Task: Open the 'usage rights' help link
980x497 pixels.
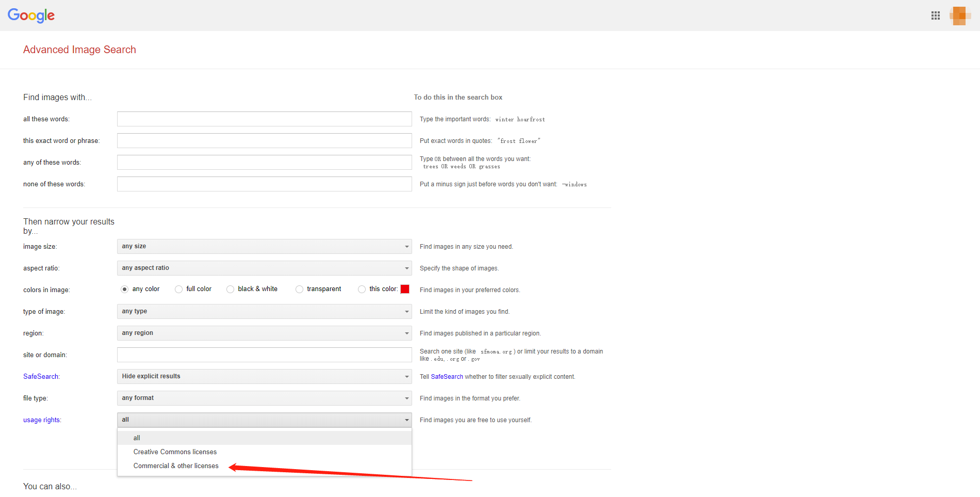Action: pyautogui.click(x=42, y=420)
